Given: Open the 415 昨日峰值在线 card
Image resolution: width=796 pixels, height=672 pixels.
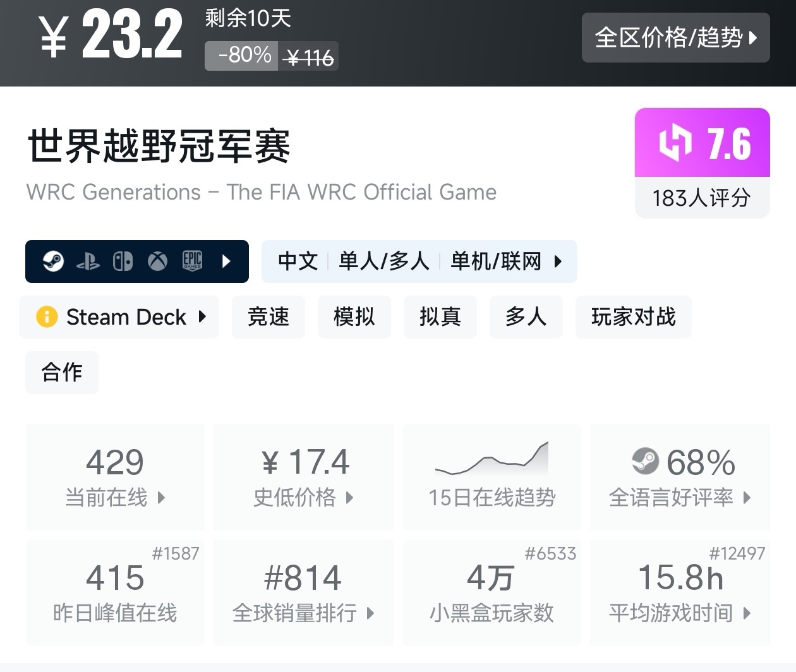Looking at the screenshot, I should tap(115, 592).
